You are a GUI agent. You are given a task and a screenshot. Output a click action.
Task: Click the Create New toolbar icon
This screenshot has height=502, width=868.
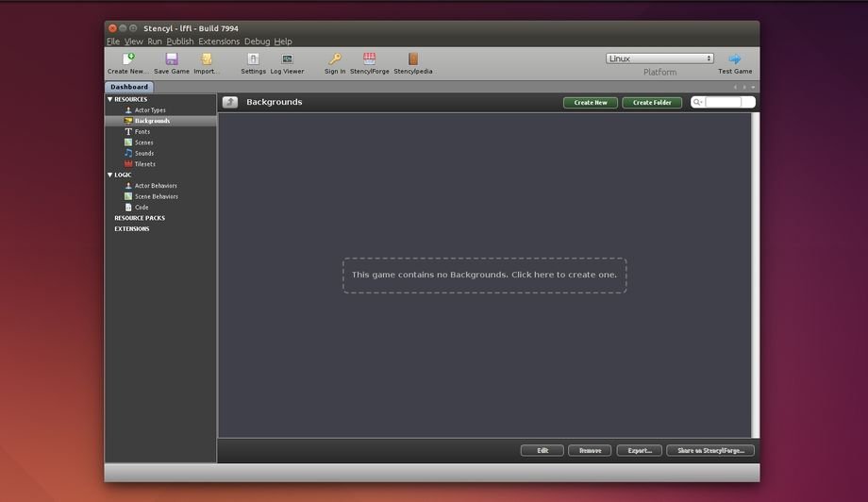(128, 59)
